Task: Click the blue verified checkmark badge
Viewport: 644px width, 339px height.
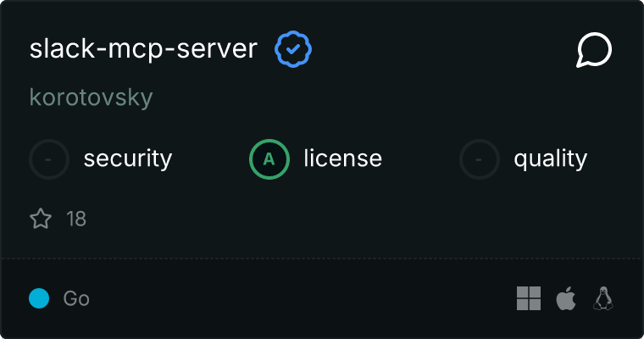Action: (x=293, y=50)
